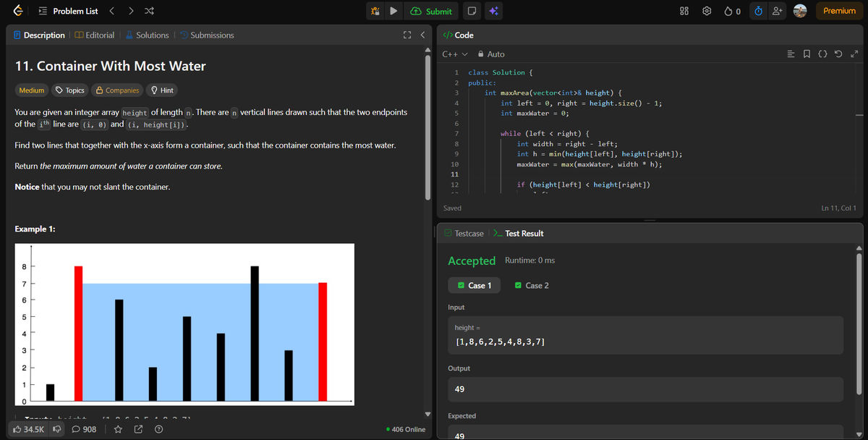Switch to the Submissions tab
Image resolution: width=868 pixels, height=440 pixels.
tap(207, 35)
